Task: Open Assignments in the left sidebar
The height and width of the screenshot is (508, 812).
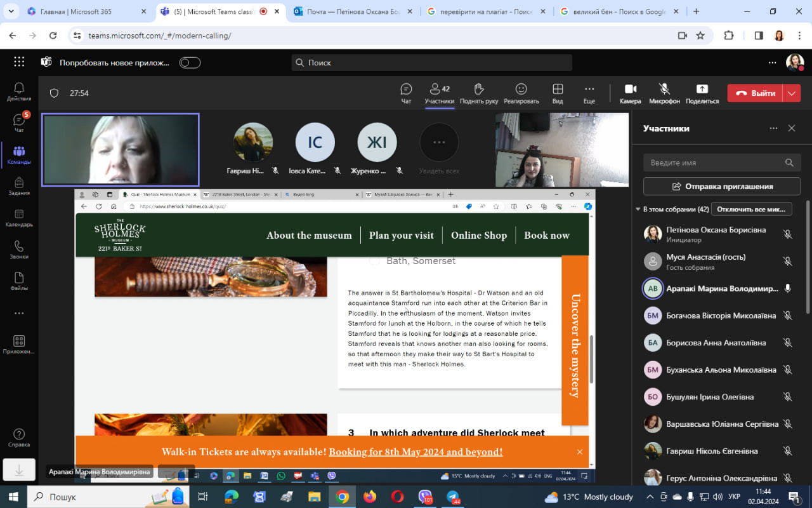Action: tap(19, 186)
